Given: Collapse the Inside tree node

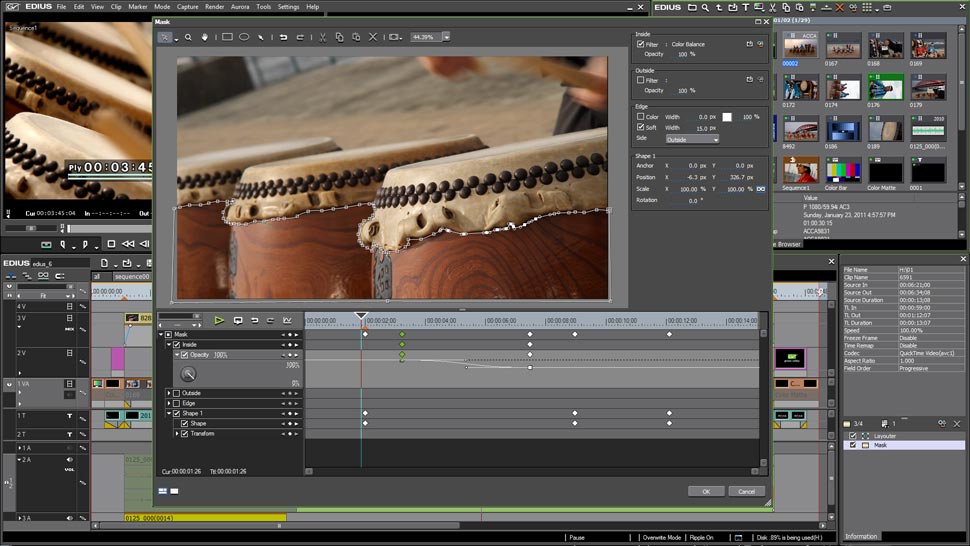Looking at the screenshot, I should [x=169, y=344].
